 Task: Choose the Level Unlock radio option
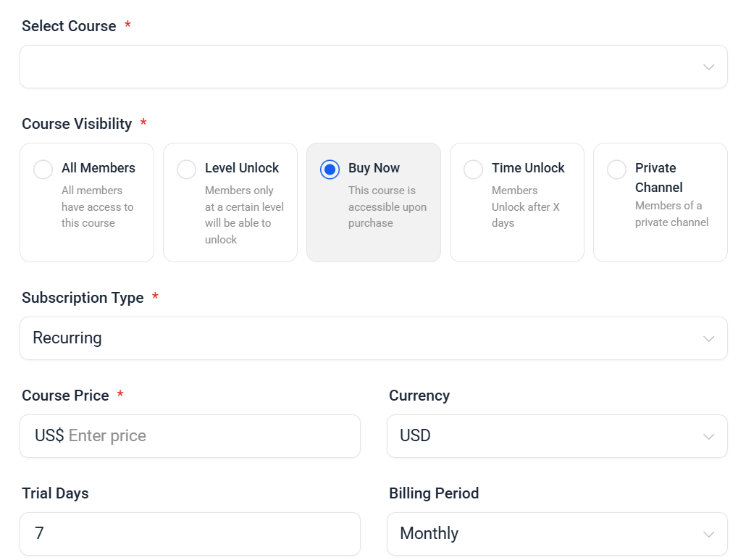187,169
